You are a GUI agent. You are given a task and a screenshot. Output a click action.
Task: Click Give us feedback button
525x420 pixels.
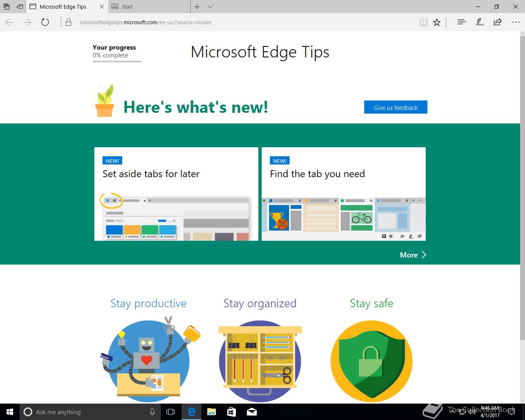[396, 107]
